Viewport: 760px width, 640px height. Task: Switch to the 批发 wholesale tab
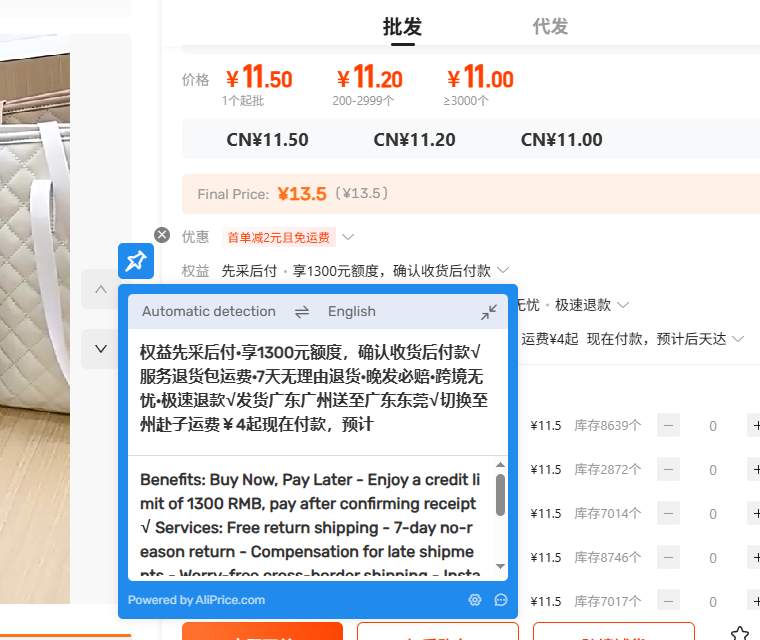tap(402, 27)
